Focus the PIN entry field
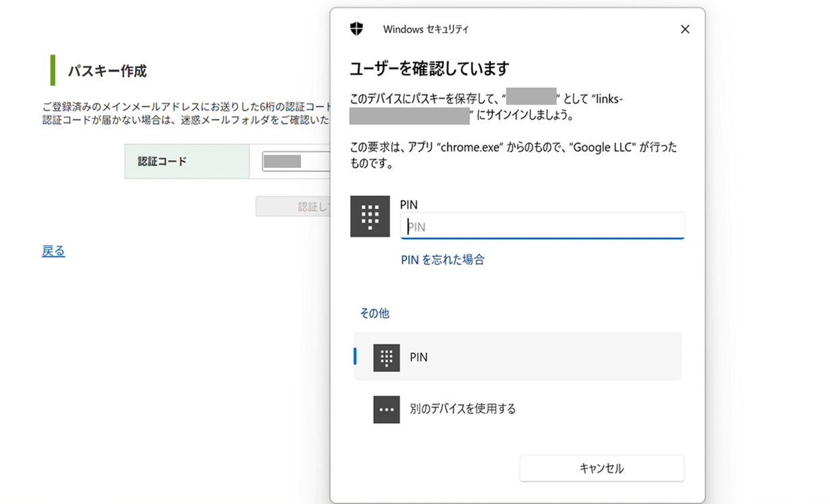 [543, 227]
